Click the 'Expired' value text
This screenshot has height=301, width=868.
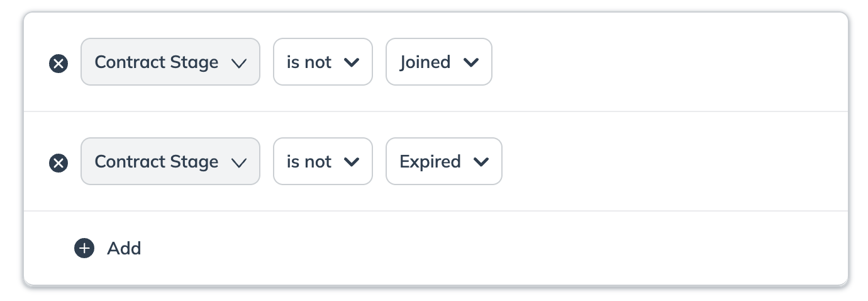430,161
